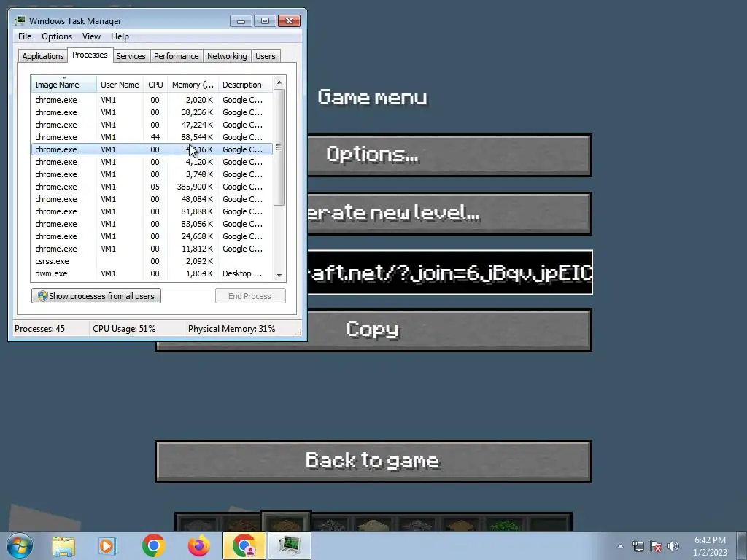Switch to the Services tab
The height and width of the screenshot is (560, 747).
(x=131, y=56)
